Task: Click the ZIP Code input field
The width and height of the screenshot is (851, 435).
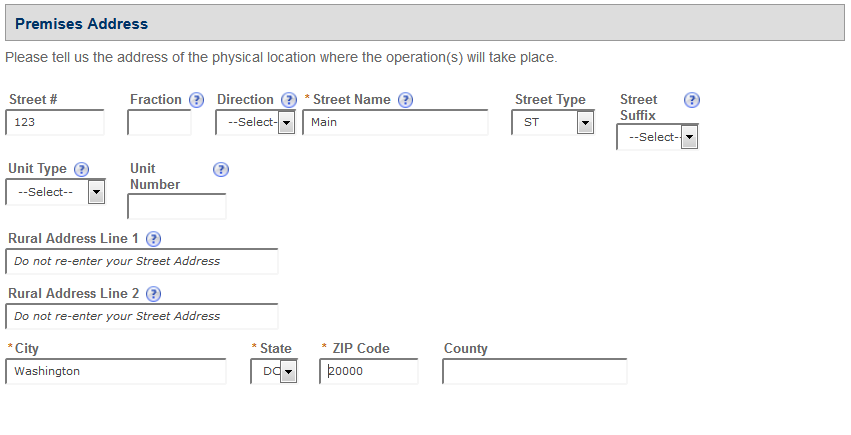Action: [369, 371]
